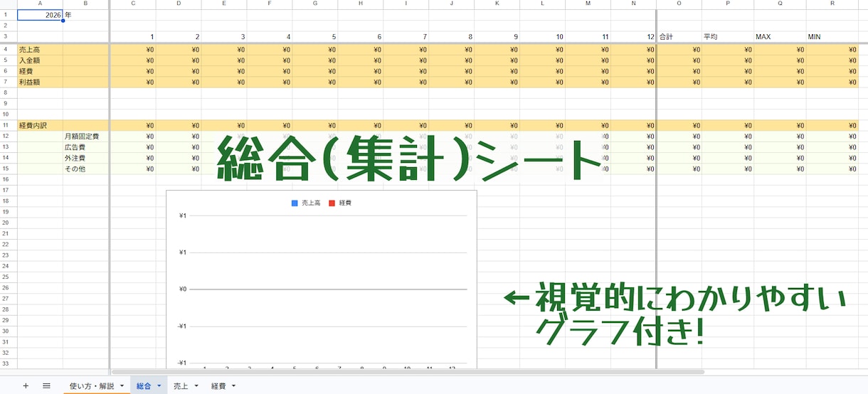Select cell A1 containing 2026
The image size is (868, 394).
click(40, 14)
